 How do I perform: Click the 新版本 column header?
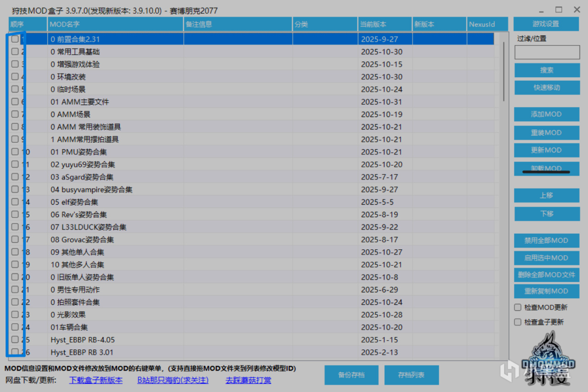[x=440, y=24]
